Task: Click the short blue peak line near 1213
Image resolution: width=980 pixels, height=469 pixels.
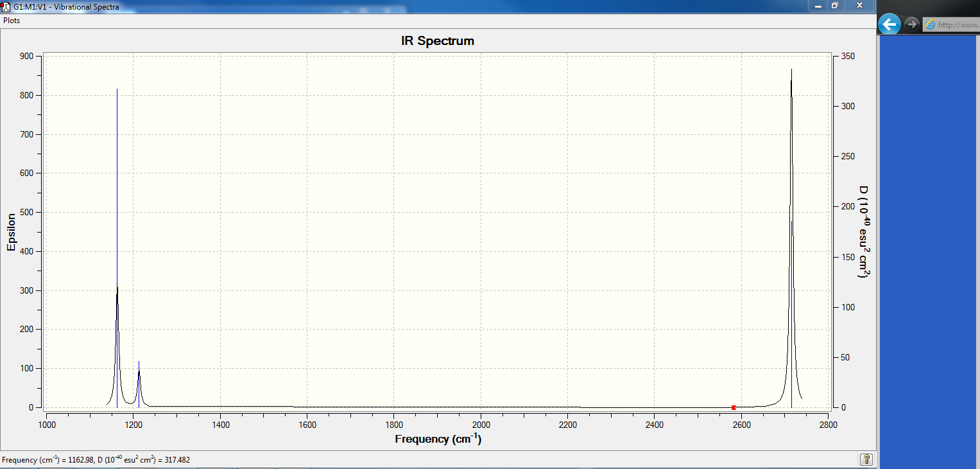Action: 139,384
